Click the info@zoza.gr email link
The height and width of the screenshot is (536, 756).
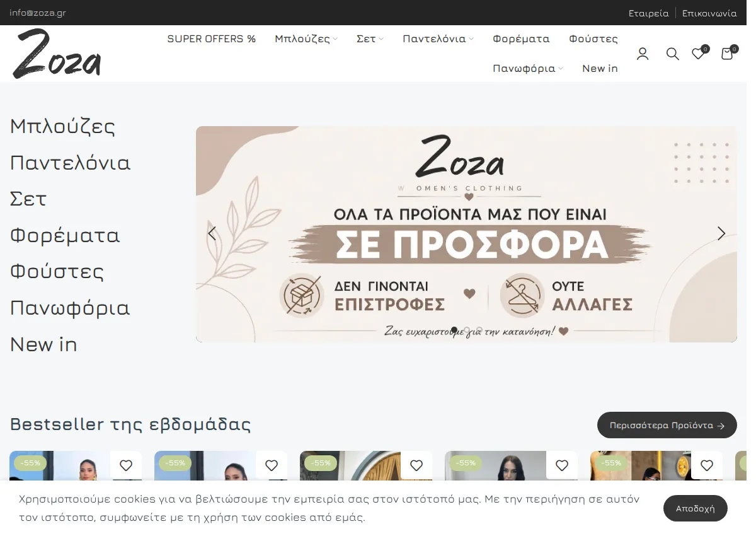[x=38, y=13]
